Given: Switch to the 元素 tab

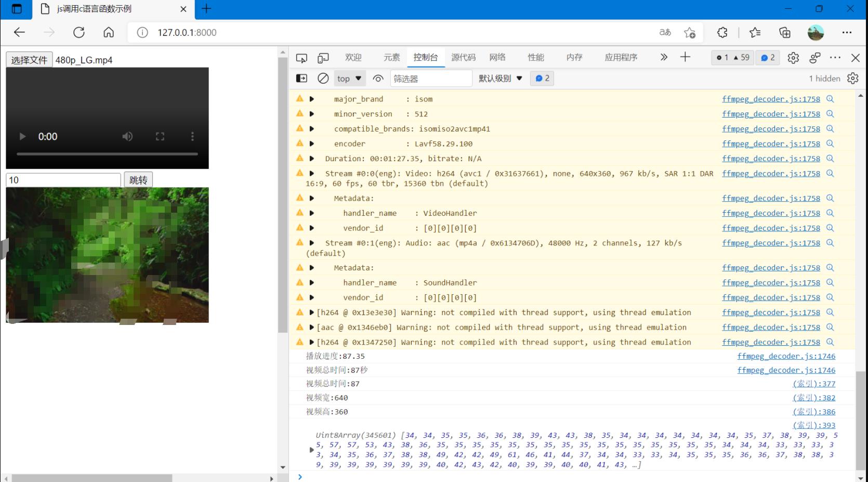Looking at the screenshot, I should pyautogui.click(x=391, y=58).
